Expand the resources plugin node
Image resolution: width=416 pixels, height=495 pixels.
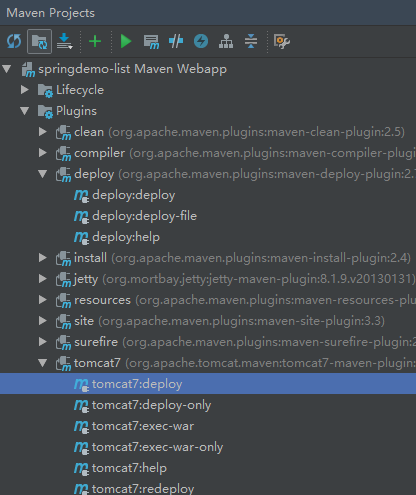click(42, 300)
